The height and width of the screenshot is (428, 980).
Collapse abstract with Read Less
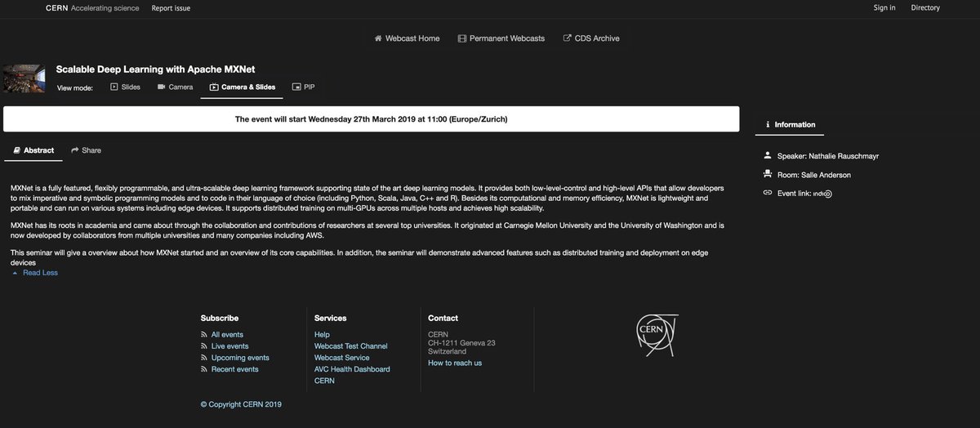[40, 273]
